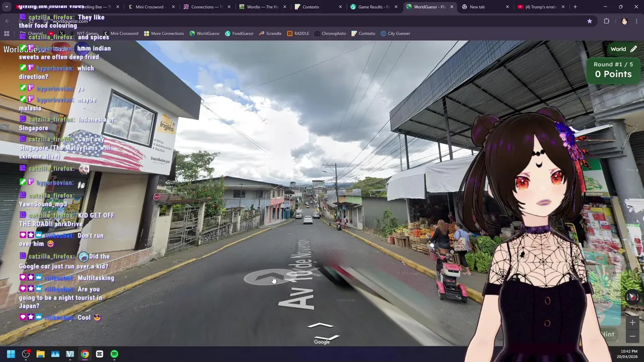Zoom in the guess map with plus
This screenshot has width=644, height=362.
[x=632, y=323]
